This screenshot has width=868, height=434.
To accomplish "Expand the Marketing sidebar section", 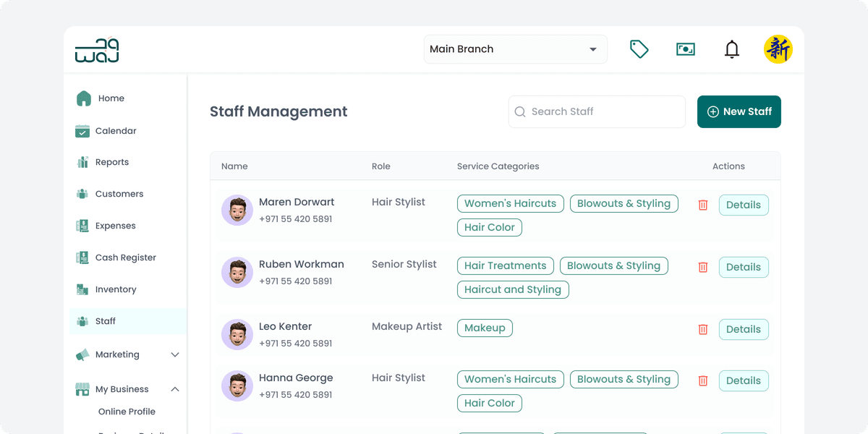I will pos(174,354).
